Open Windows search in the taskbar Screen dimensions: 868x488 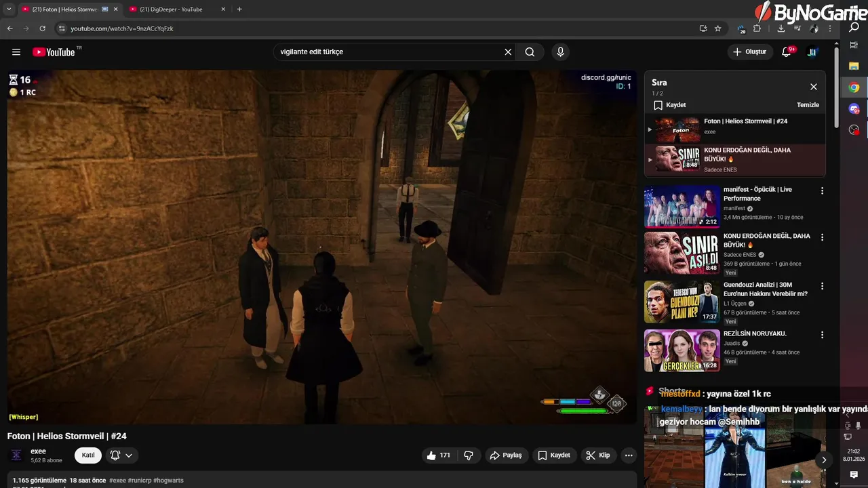[x=854, y=27]
